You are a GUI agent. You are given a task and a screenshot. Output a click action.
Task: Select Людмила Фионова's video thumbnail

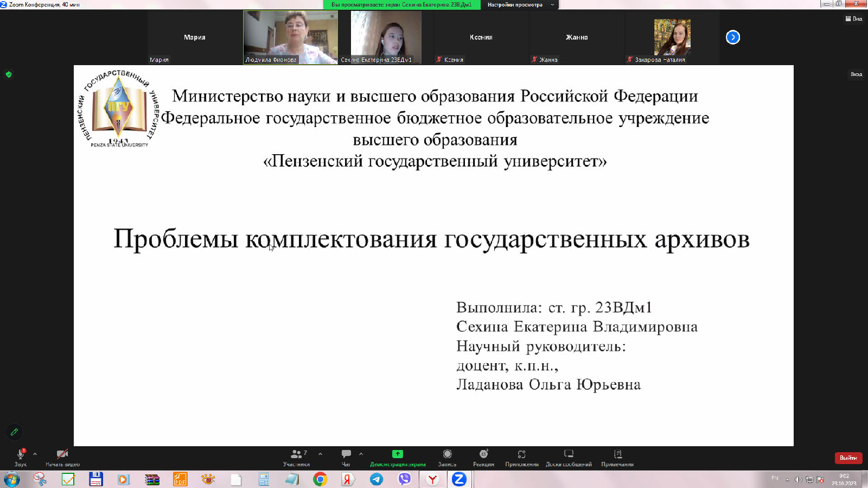tap(290, 37)
